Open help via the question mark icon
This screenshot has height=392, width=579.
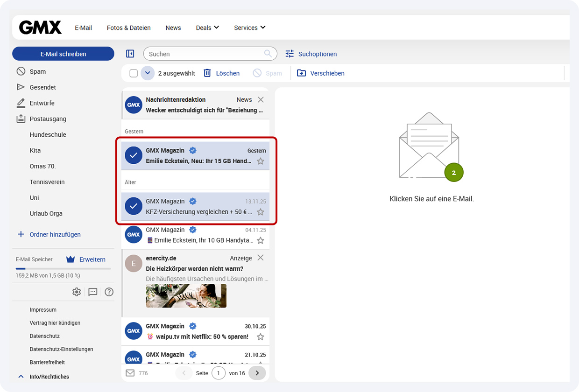point(109,292)
